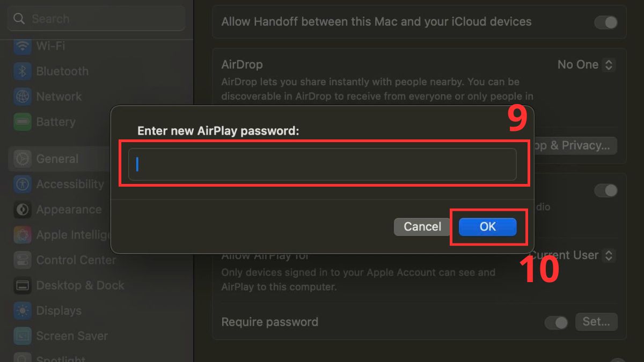The height and width of the screenshot is (362, 644).
Task: Dismiss the dialog with Cancel
Action: pos(421,227)
